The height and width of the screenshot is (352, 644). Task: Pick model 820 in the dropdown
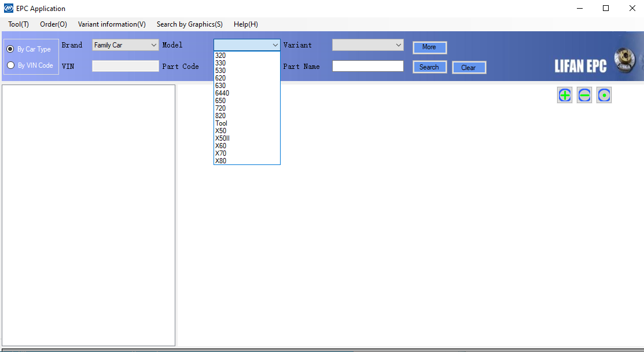(247, 115)
